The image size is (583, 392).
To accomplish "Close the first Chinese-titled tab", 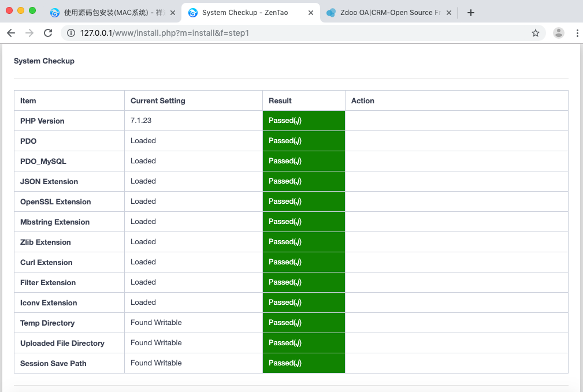I will 172,13.
